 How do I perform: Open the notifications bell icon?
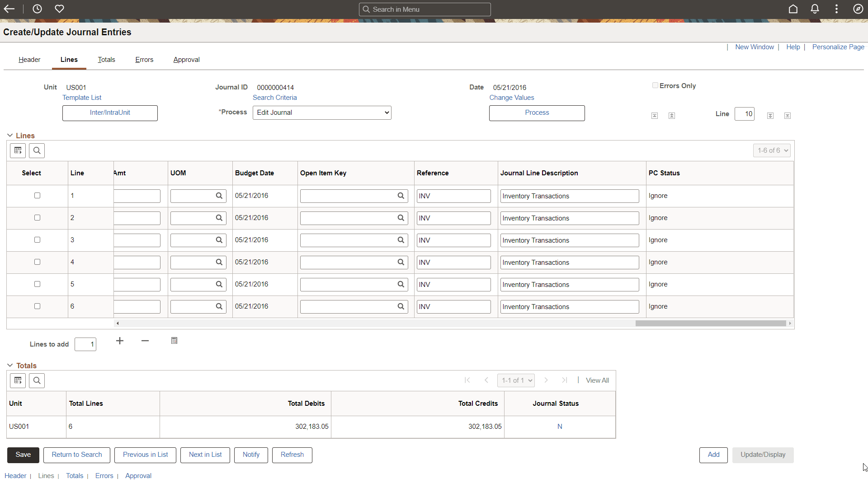coord(815,9)
